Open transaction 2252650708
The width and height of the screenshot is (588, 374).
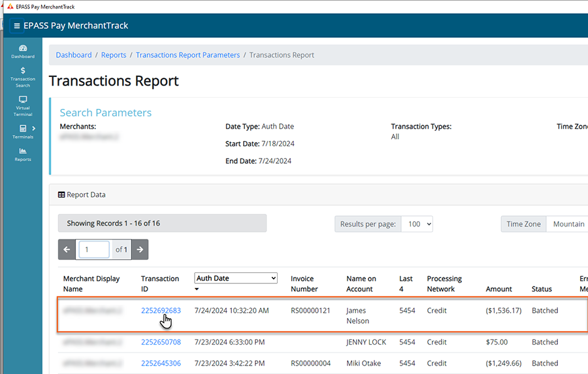(161, 342)
